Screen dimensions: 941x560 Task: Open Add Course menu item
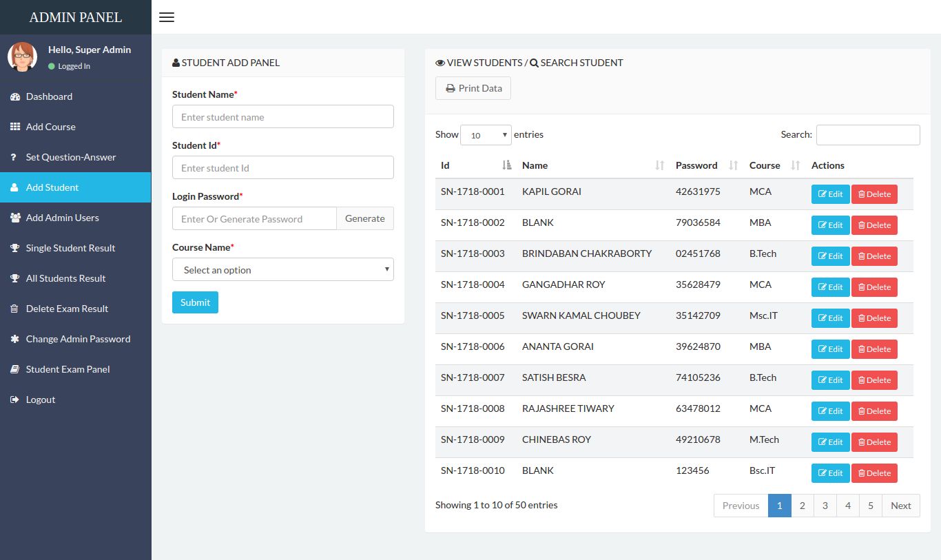(x=76, y=127)
